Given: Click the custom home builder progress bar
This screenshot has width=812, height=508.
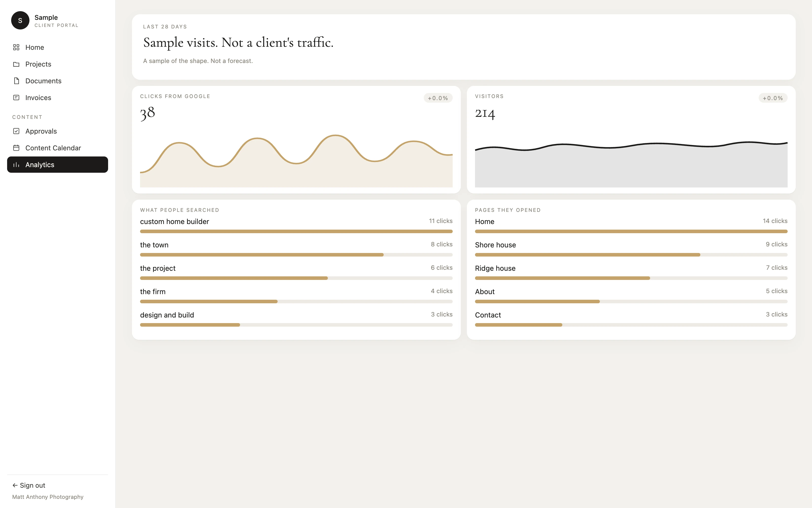Looking at the screenshot, I should [296, 231].
